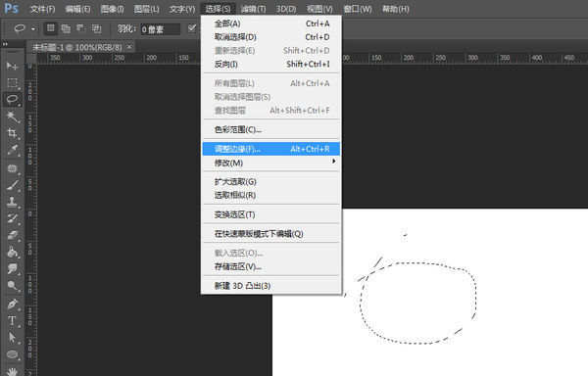Screen dimensions: 588x376
Task: Select the Ellipse shape tool
Action: pos(12,354)
